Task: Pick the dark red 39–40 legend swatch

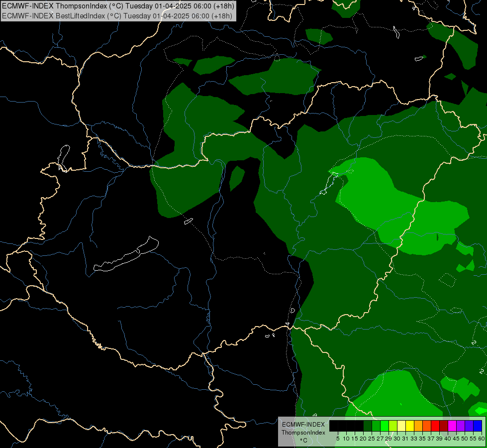Action: (x=444, y=426)
